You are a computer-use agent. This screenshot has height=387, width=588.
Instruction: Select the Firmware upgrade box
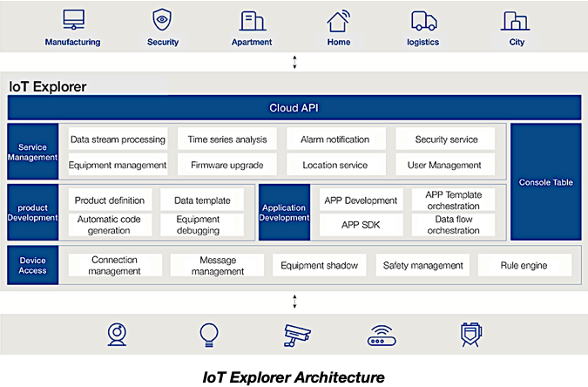point(226,165)
